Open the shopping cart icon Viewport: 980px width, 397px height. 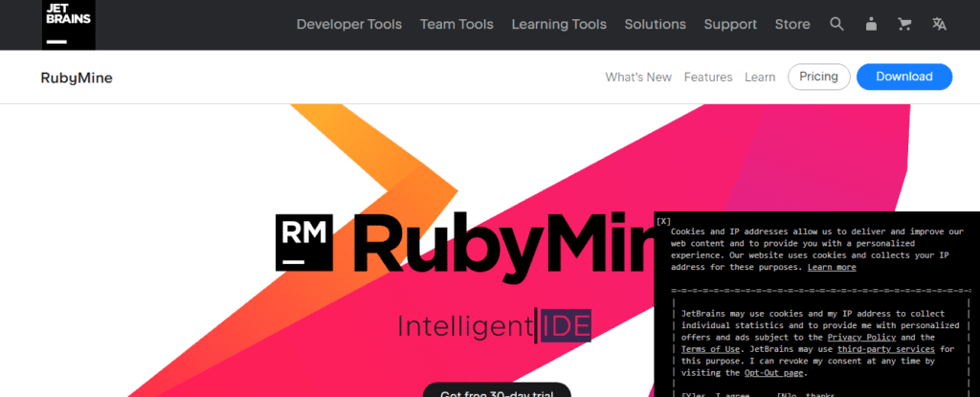point(904,24)
